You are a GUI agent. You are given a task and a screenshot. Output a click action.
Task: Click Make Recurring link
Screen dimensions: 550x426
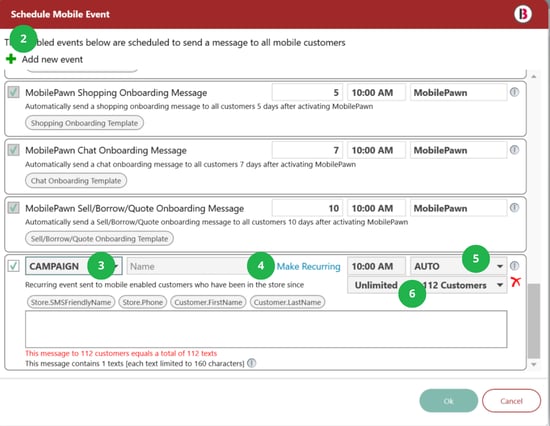click(308, 266)
